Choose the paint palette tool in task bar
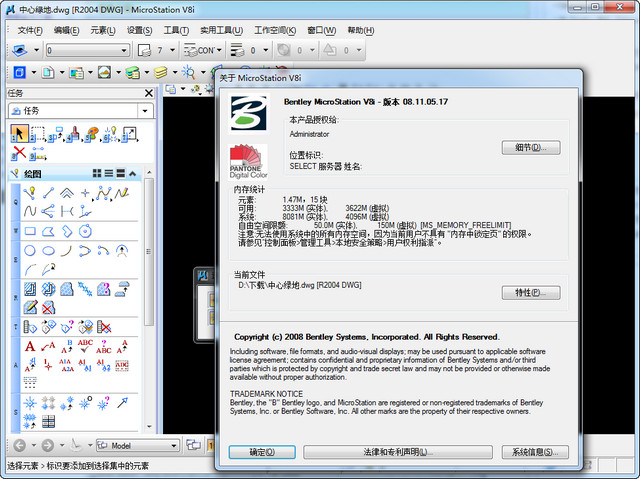This screenshot has width=640, height=479. pos(93,134)
